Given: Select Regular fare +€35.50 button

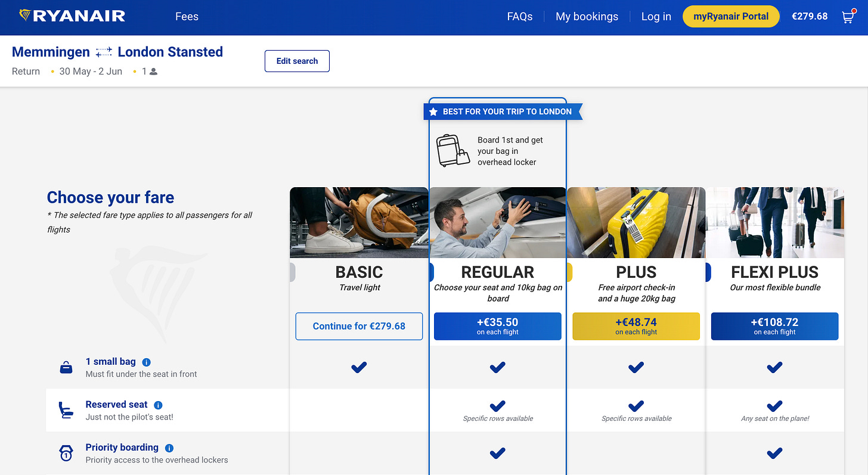Looking at the screenshot, I should pyautogui.click(x=498, y=326).
